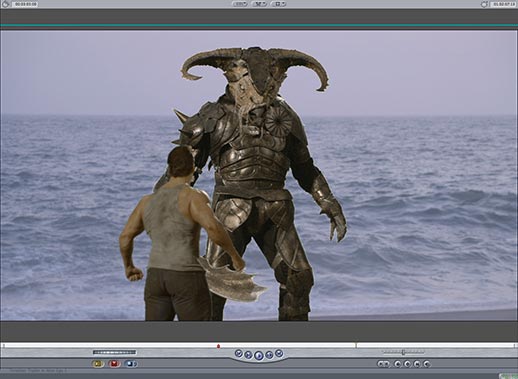
Task: Click the first marking button at bottom right
Action: 383,364
